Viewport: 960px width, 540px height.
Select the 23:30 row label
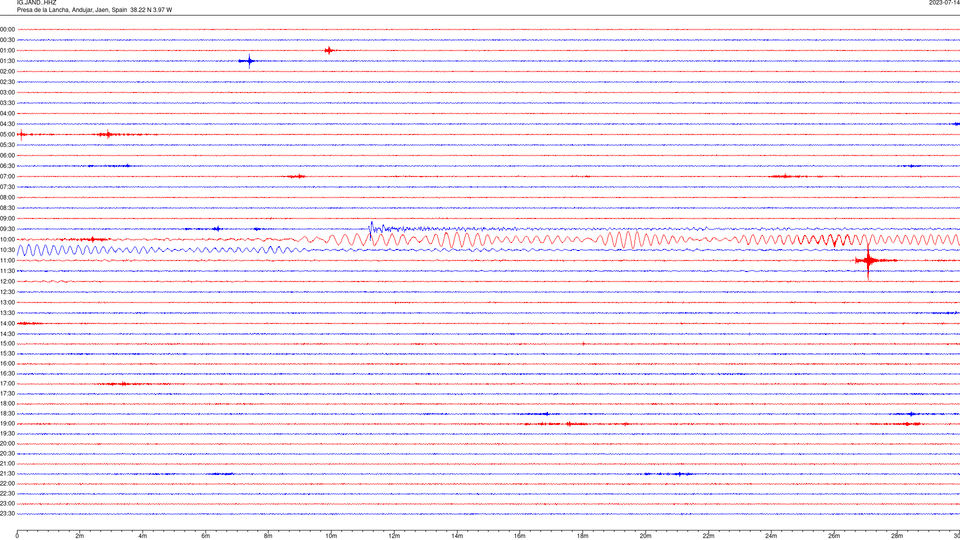point(7,514)
